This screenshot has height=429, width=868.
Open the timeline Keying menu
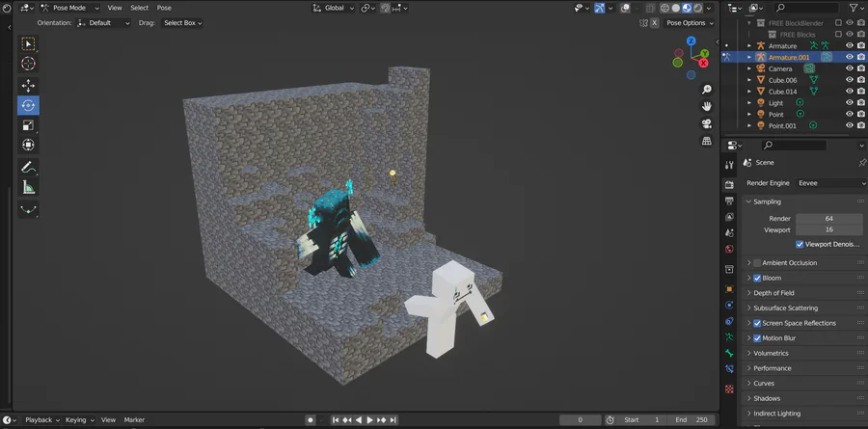tap(80, 420)
